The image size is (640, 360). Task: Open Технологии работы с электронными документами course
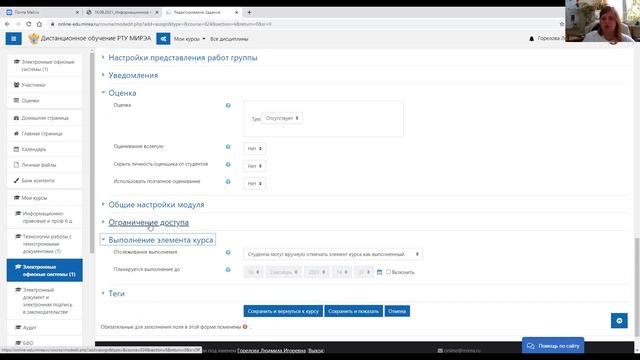click(44, 244)
